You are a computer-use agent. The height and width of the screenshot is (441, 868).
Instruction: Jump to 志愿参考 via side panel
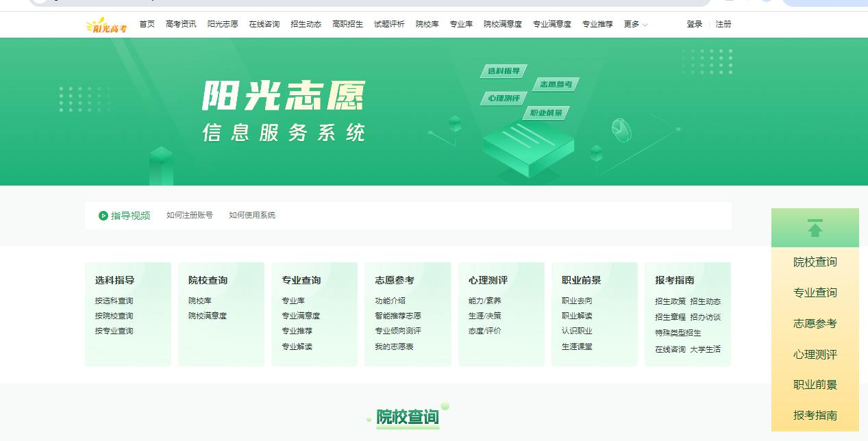tap(815, 323)
